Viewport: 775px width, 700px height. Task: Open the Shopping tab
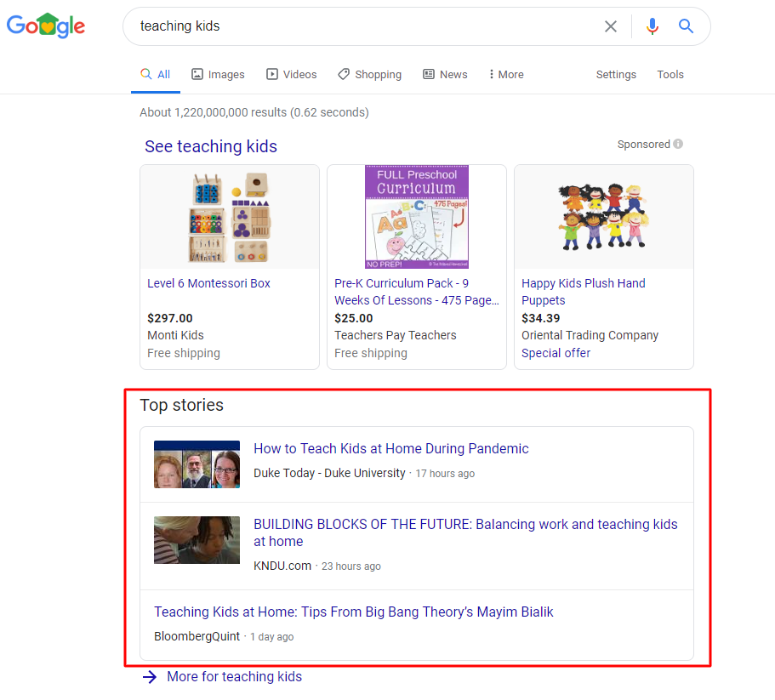pos(370,75)
